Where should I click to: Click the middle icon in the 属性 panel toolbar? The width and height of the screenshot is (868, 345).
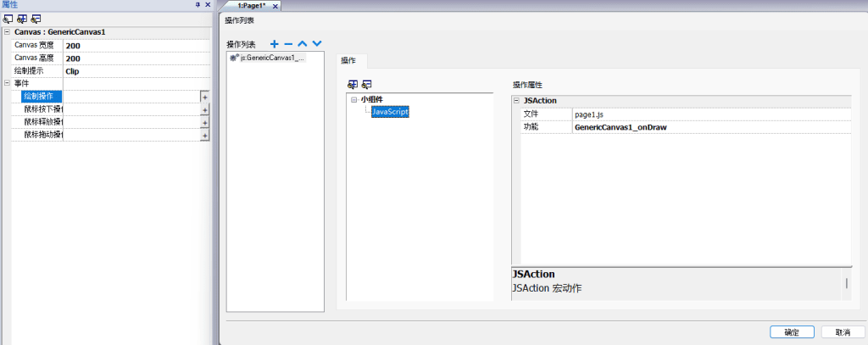[21, 19]
